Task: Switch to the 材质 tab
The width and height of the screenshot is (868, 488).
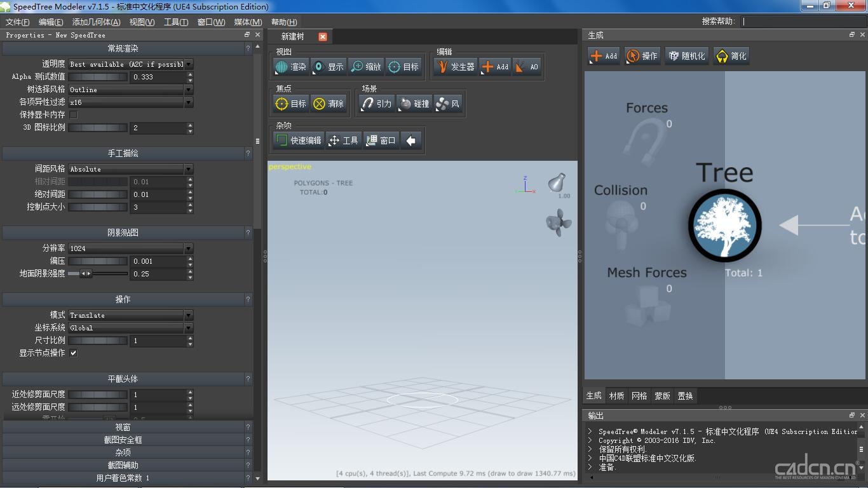Action: point(616,396)
